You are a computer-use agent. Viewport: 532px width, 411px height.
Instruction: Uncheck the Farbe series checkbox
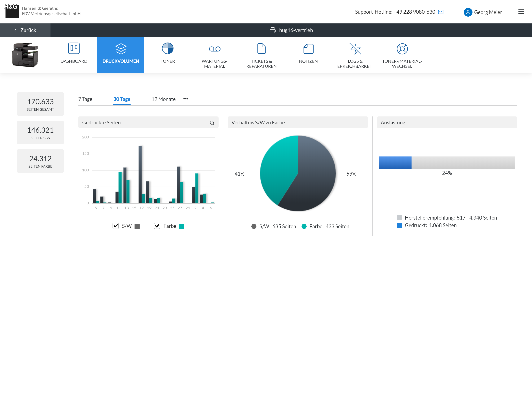(157, 226)
